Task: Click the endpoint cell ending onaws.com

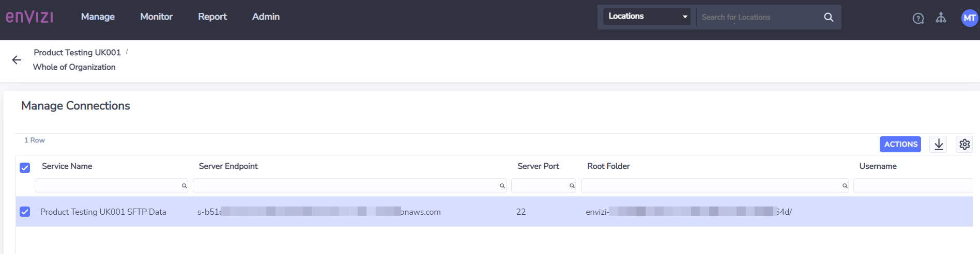Action: click(319, 212)
